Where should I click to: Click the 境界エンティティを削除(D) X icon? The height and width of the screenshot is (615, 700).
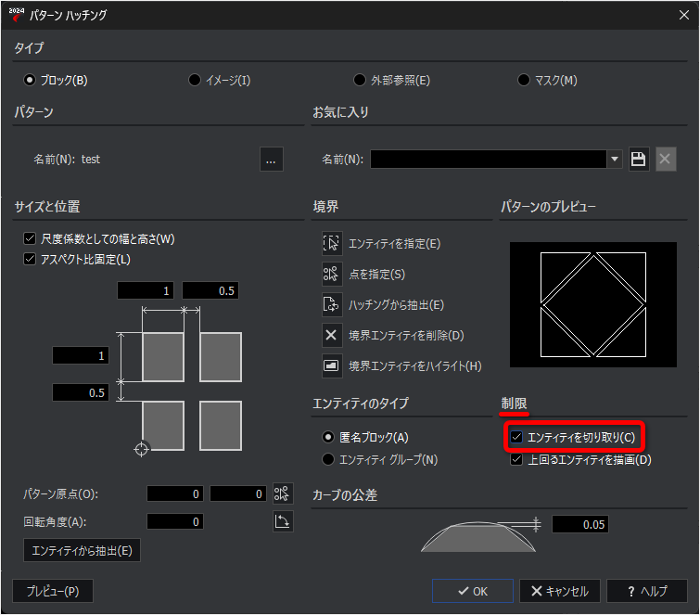click(x=332, y=335)
